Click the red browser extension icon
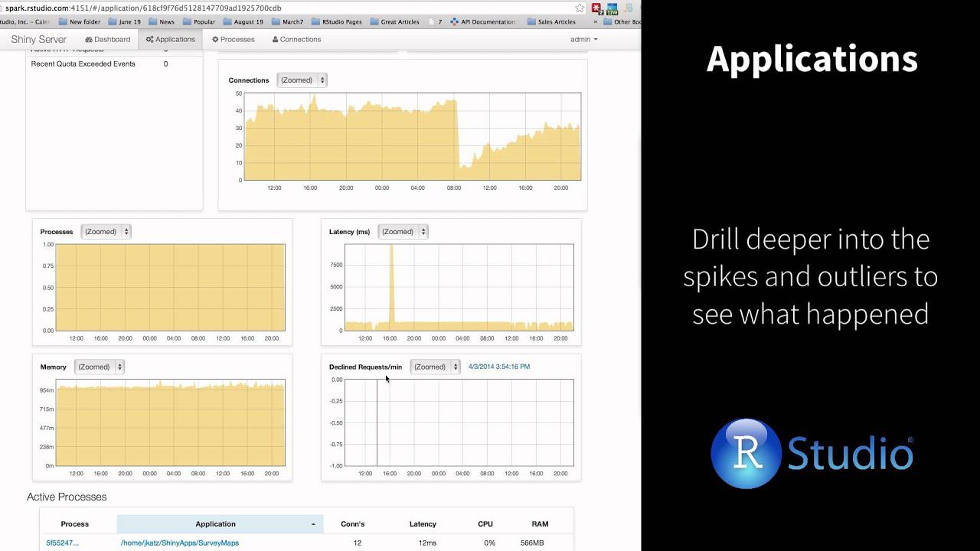Viewport: 980px width, 551px height. pyautogui.click(x=596, y=8)
